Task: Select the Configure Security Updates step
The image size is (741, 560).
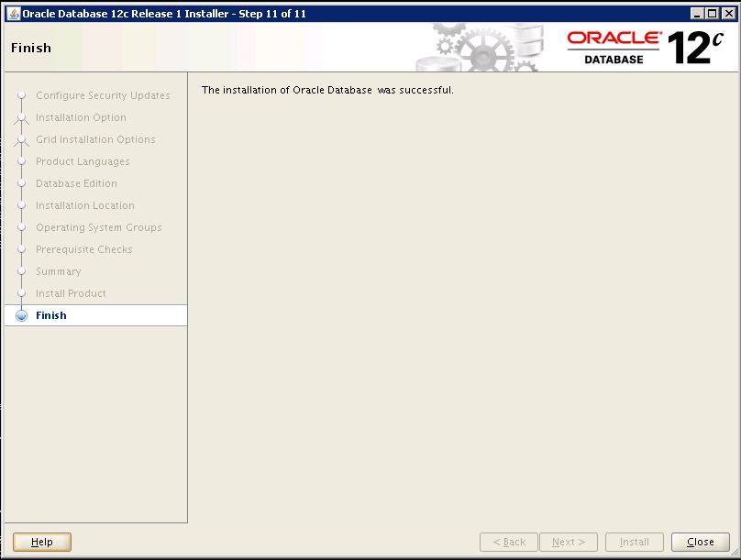Action: [103, 95]
